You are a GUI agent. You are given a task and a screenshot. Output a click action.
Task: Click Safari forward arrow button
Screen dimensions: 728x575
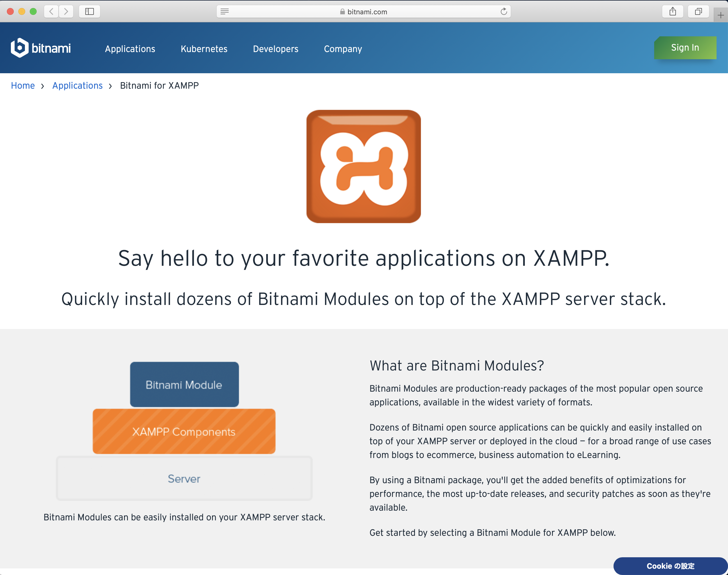66,11
